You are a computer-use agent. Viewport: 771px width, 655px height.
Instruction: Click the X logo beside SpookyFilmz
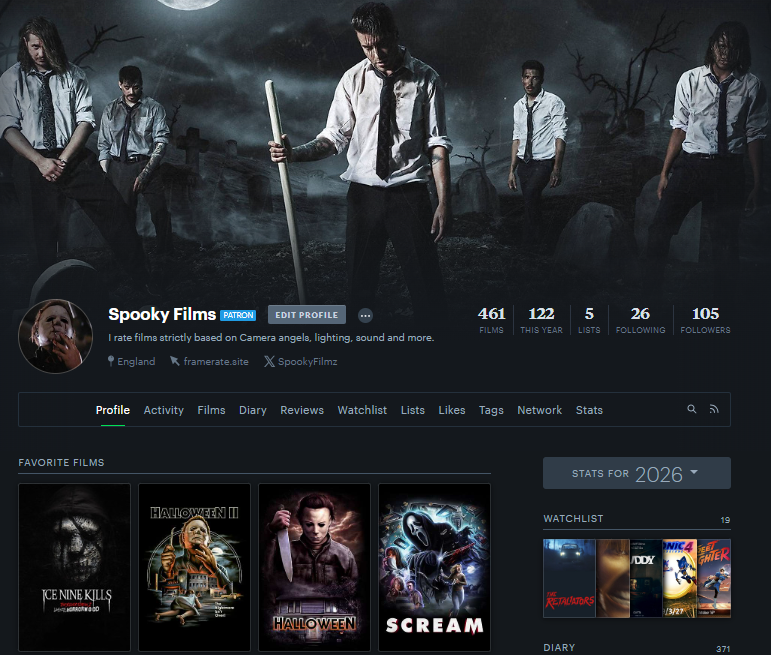pyautogui.click(x=269, y=361)
